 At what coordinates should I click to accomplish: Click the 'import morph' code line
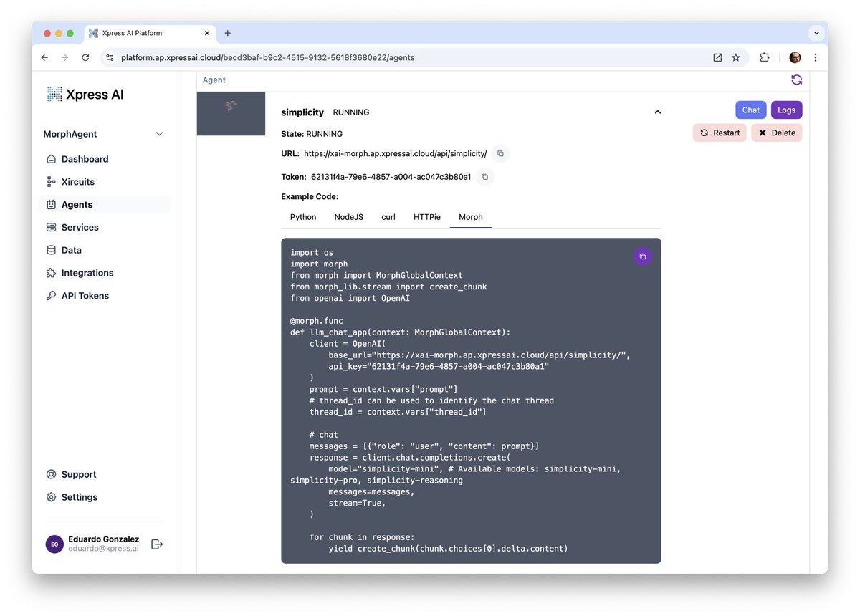click(319, 264)
